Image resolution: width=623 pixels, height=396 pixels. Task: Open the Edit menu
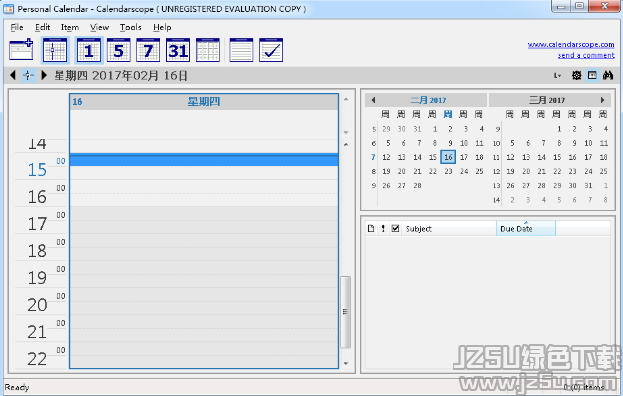point(43,27)
